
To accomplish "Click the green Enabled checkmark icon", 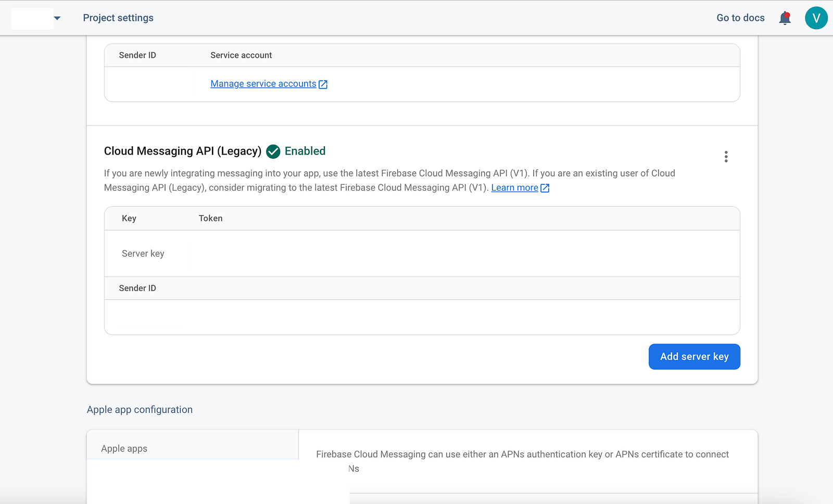I will pos(273,152).
